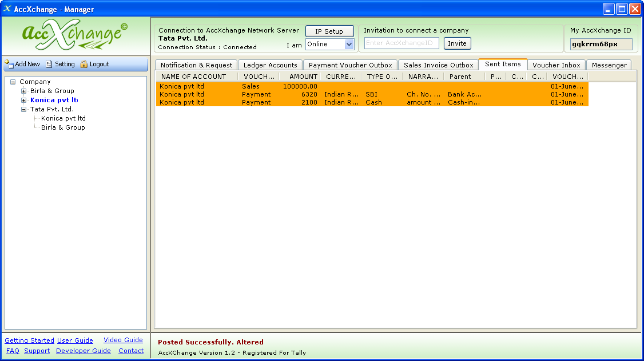Image resolution: width=644 pixels, height=361 pixels.
Task: Click the CURRE... column header
Action: (x=340, y=77)
